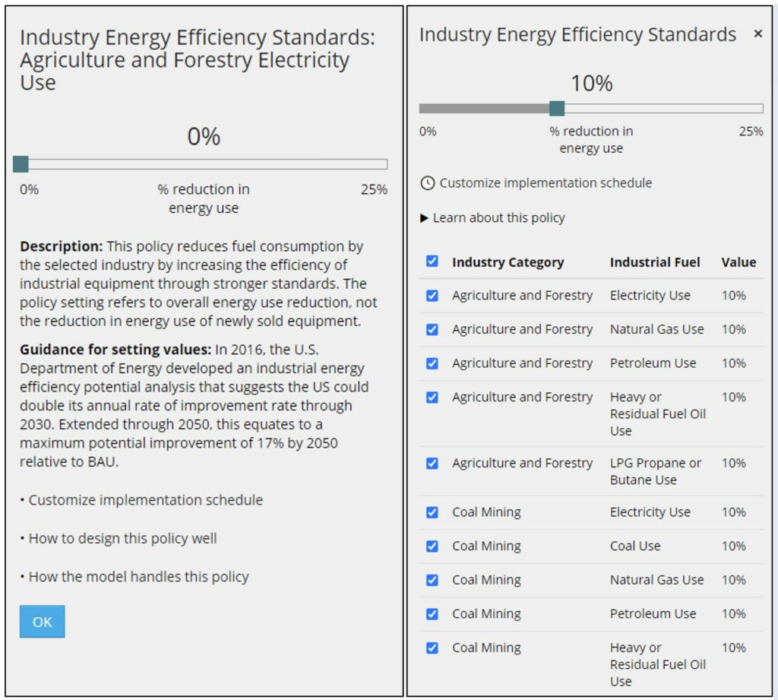Close the Industry Energy Efficiency Standards panel
The height and width of the screenshot is (700, 778).
click(x=757, y=34)
